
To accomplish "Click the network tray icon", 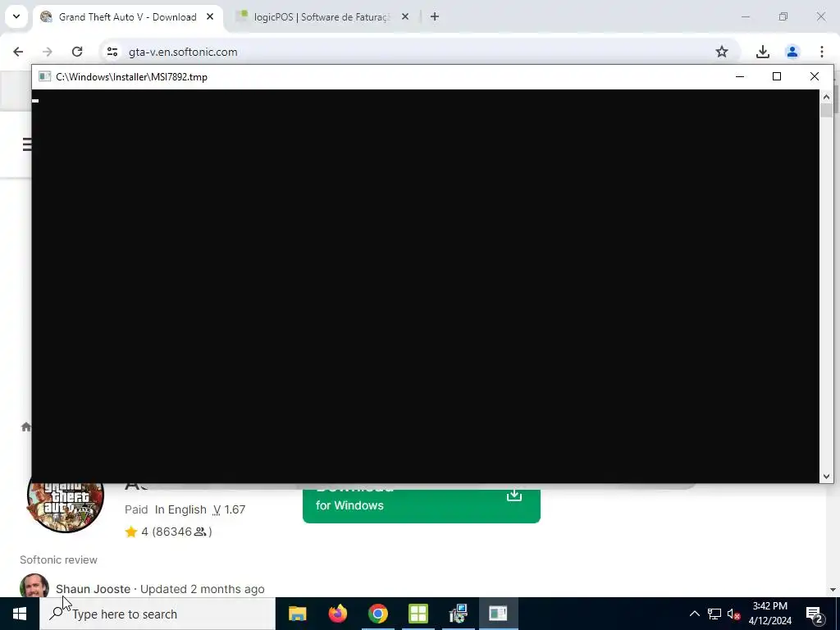I will click(x=714, y=614).
